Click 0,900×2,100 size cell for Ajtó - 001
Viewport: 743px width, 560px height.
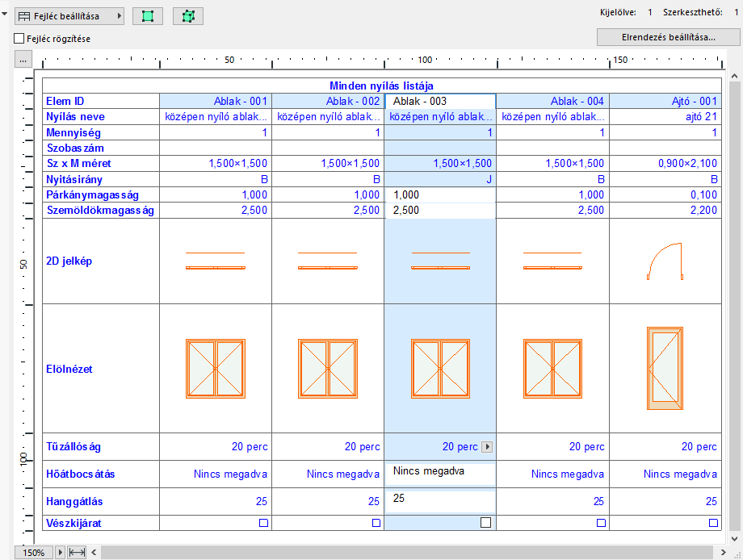(x=665, y=164)
